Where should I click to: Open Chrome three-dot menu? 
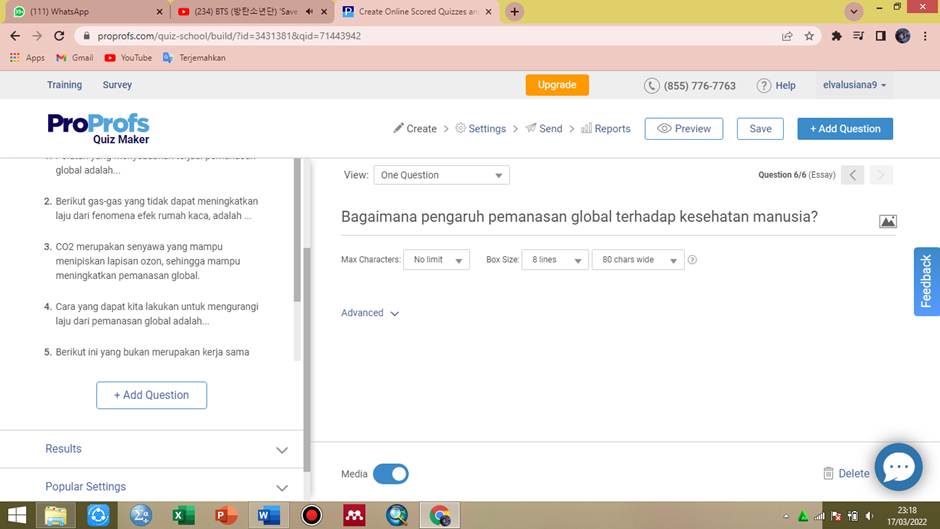tap(925, 36)
